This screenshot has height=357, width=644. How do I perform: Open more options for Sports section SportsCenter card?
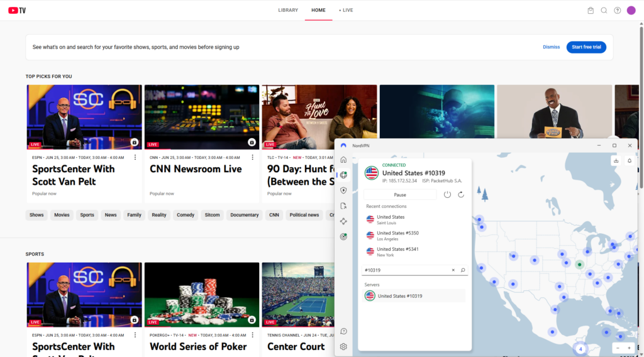pyautogui.click(x=135, y=335)
